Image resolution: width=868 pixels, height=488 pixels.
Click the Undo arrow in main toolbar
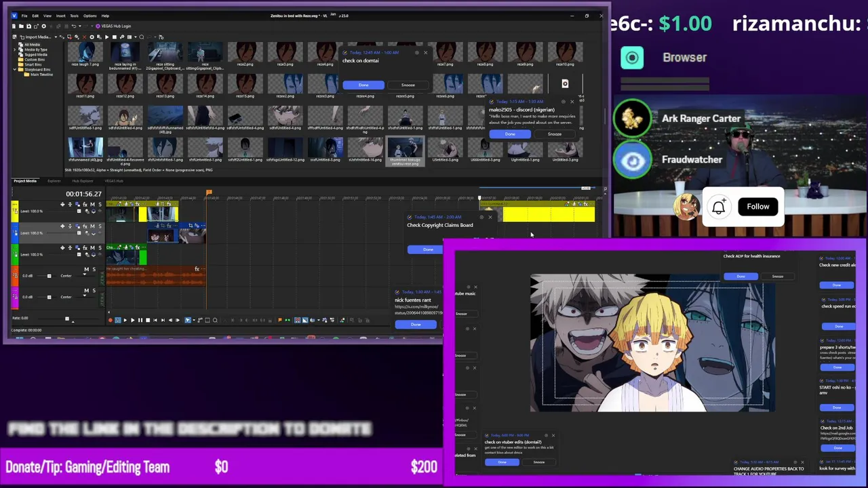[73, 26]
